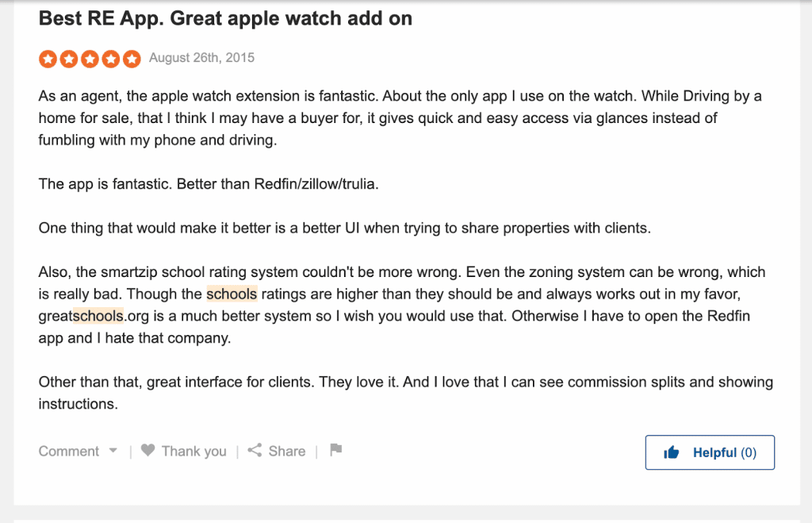Click the August 26th, 2015 date
The image size is (812, 523).
[x=202, y=57]
